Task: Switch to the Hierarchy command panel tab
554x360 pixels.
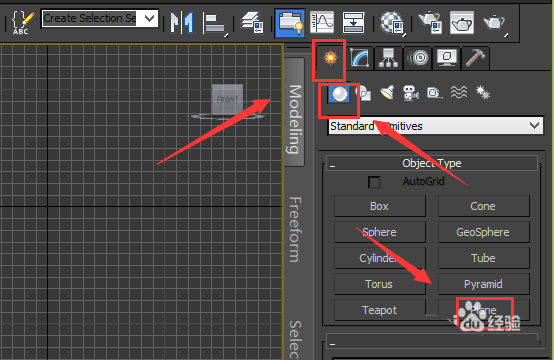Action: [388, 58]
